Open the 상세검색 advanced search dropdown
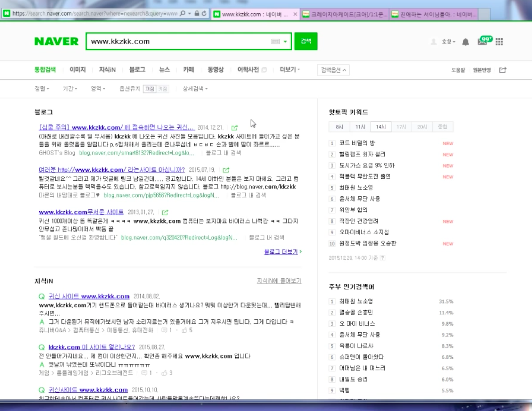The height and width of the screenshot is (411, 532). [x=195, y=89]
